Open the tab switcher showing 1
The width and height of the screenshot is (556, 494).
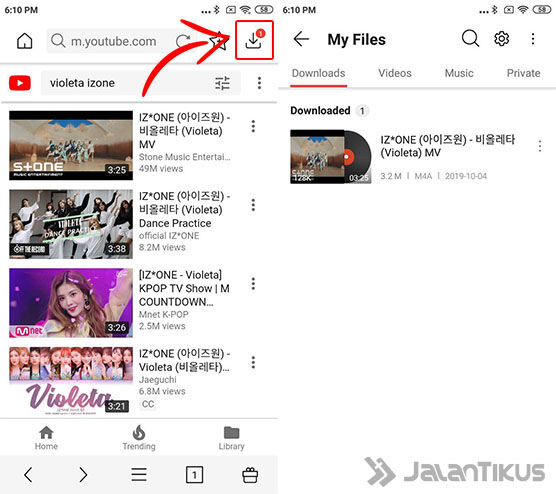[194, 474]
